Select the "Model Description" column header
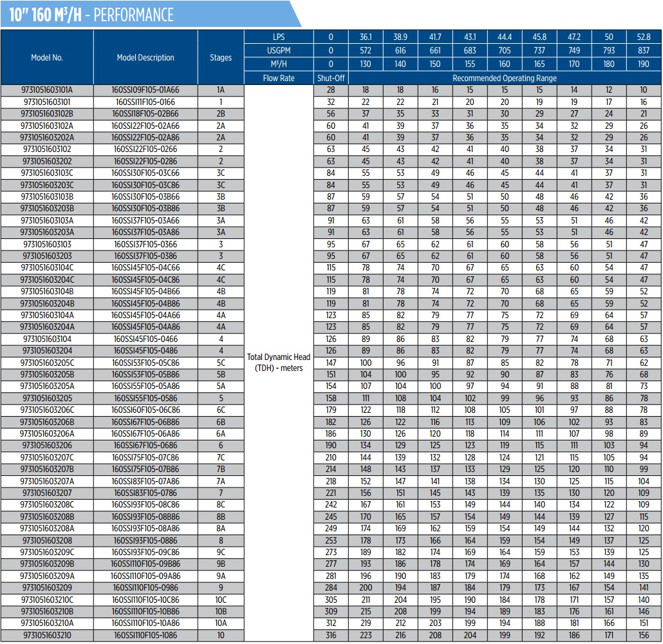Image resolution: width=663 pixels, height=644 pixels. coord(145,57)
